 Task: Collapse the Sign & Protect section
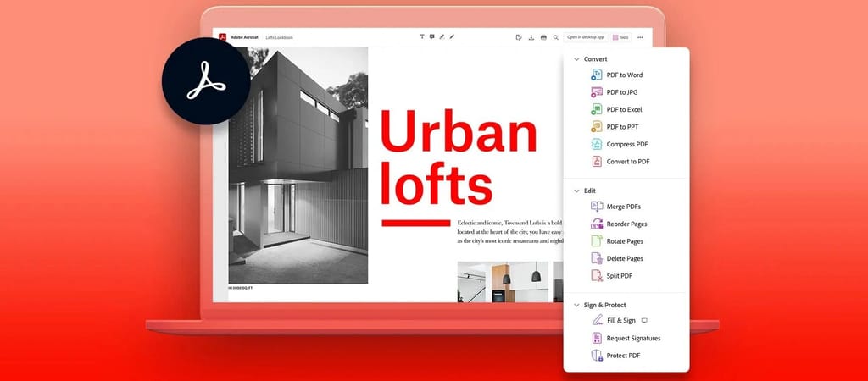coord(576,305)
